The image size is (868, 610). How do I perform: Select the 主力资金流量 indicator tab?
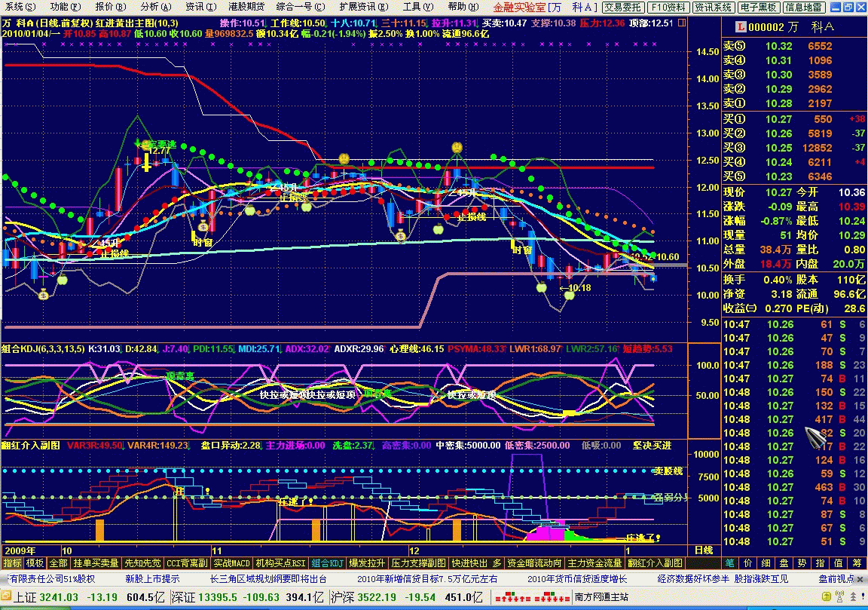(x=595, y=563)
